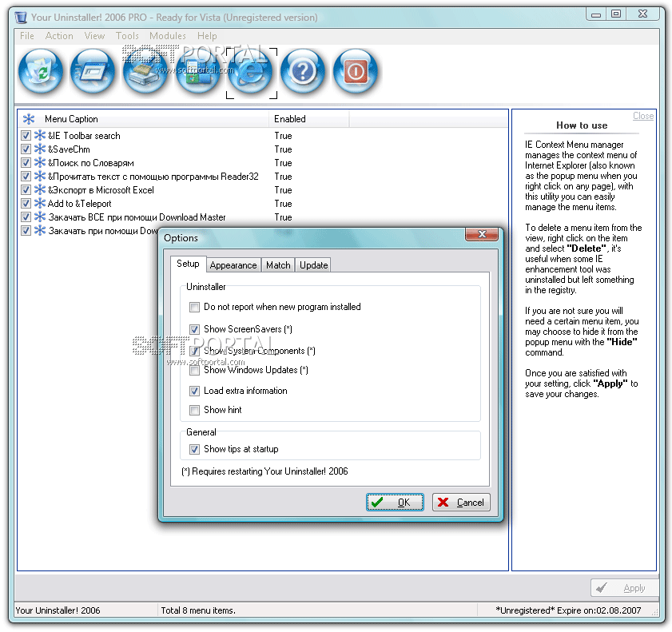Uncheck Закачать ВСЕ при помощи Download Master
This screenshot has width=672, height=632.
pyautogui.click(x=26, y=217)
